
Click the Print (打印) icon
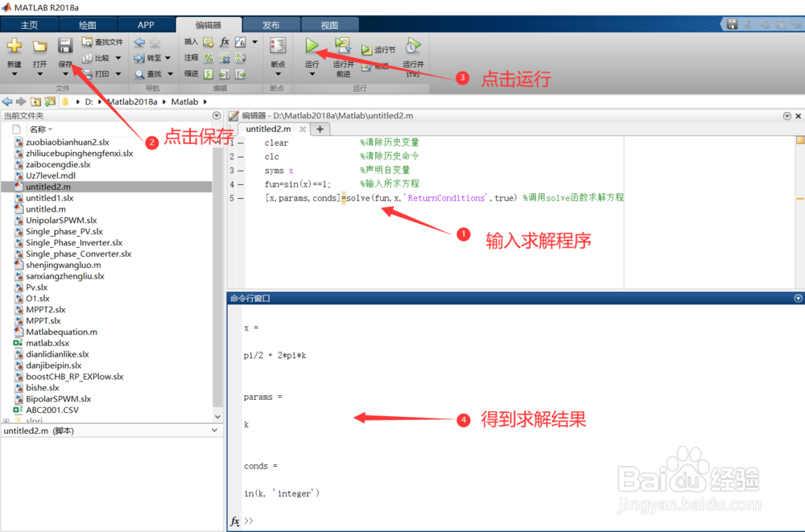[88, 74]
